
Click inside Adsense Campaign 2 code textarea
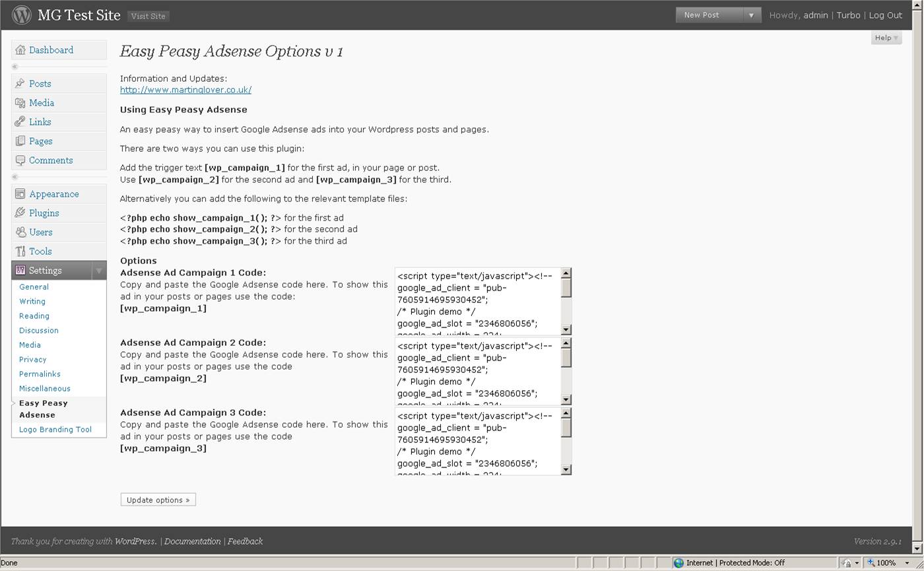tap(477, 370)
